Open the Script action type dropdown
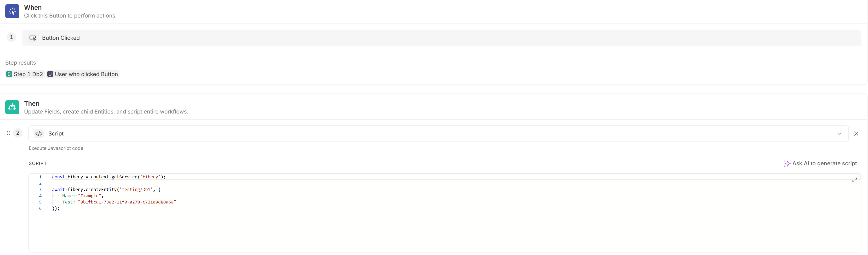868x255 pixels. [438, 134]
